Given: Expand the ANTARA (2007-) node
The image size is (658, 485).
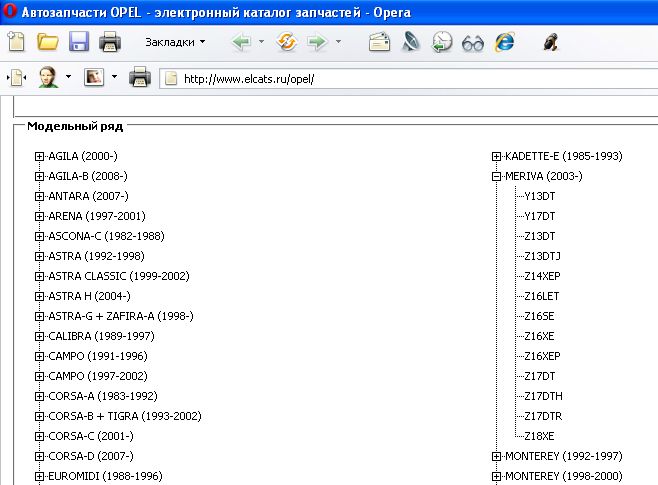Looking at the screenshot, I should click(39, 196).
